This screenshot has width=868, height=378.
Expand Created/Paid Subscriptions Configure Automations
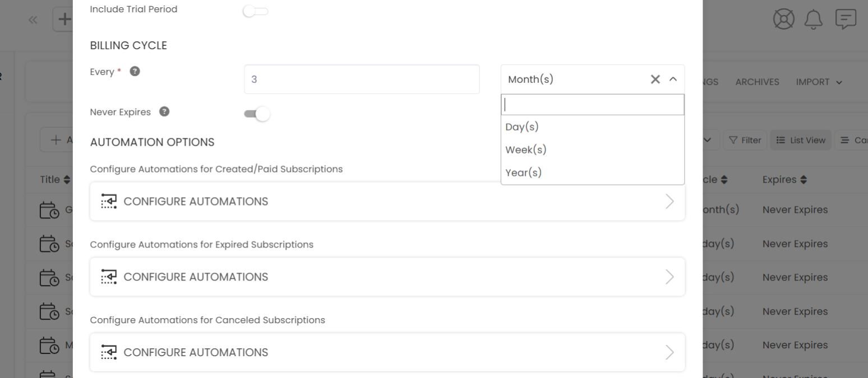pos(387,201)
